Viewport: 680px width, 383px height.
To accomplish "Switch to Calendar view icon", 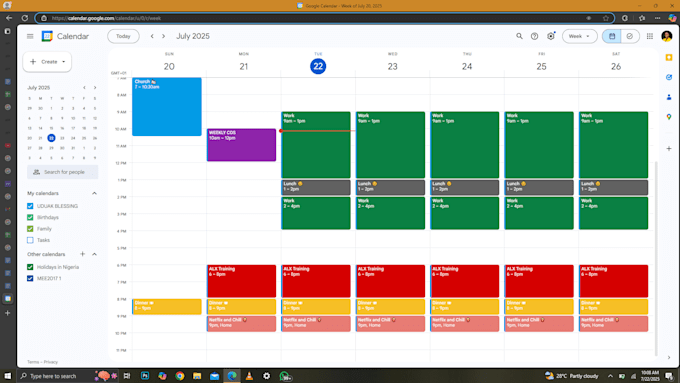I will (x=612, y=36).
